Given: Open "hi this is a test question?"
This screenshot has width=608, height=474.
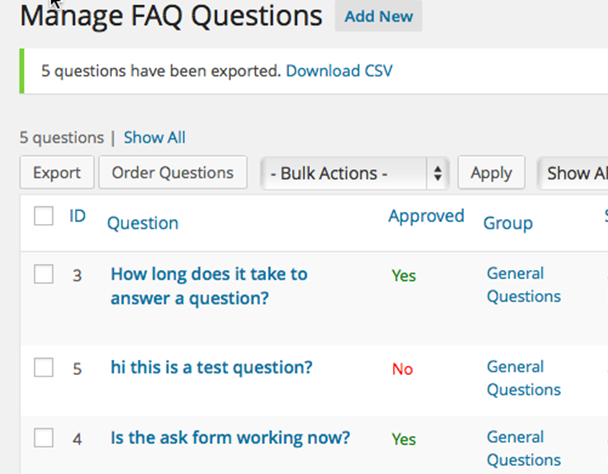Looking at the screenshot, I should pyautogui.click(x=211, y=367).
